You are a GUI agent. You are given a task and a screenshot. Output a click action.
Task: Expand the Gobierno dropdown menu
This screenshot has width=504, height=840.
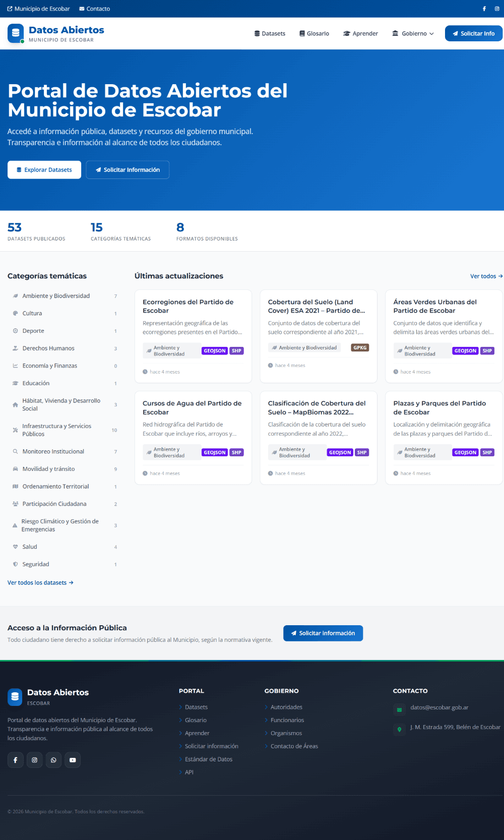coord(413,33)
